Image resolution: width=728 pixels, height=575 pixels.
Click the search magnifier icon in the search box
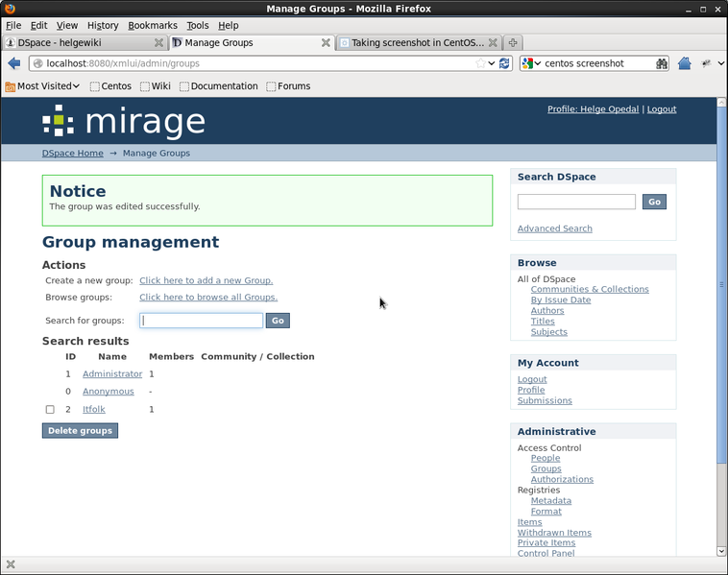click(x=662, y=63)
